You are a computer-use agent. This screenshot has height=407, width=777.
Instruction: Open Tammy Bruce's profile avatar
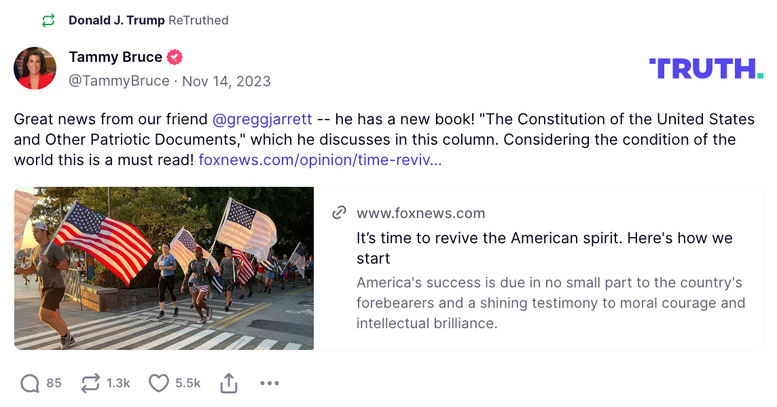tap(35, 68)
